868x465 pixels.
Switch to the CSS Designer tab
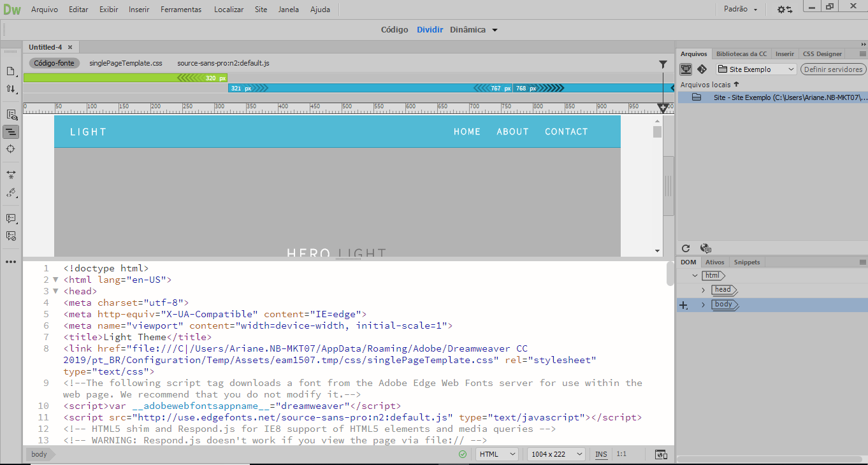822,54
